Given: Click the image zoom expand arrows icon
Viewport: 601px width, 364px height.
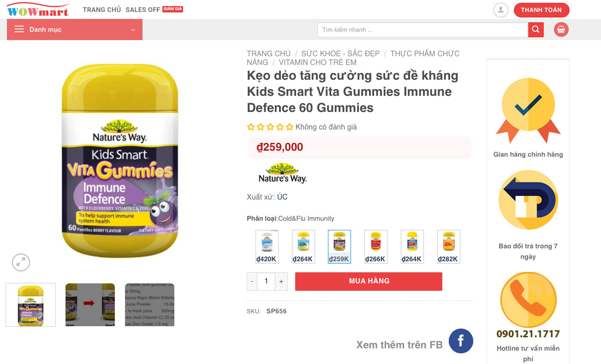Looking at the screenshot, I should click(x=21, y=263).
